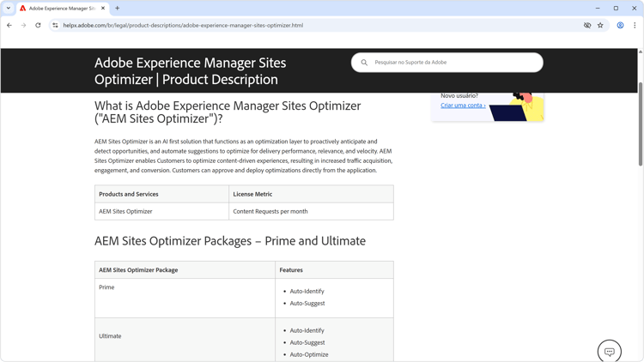Click the search magnifier icon
This screenshot has height=362, width=644.
pos(364,63)
